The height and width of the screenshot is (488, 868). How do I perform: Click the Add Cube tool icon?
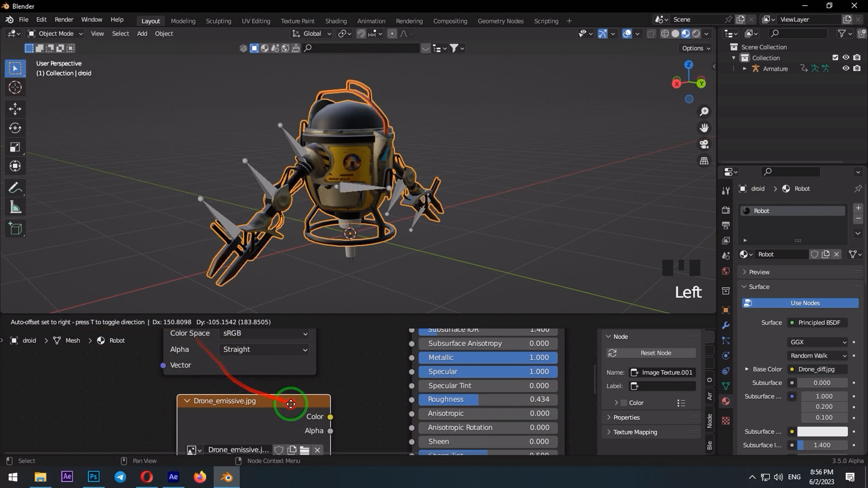[x=15, y=229]
